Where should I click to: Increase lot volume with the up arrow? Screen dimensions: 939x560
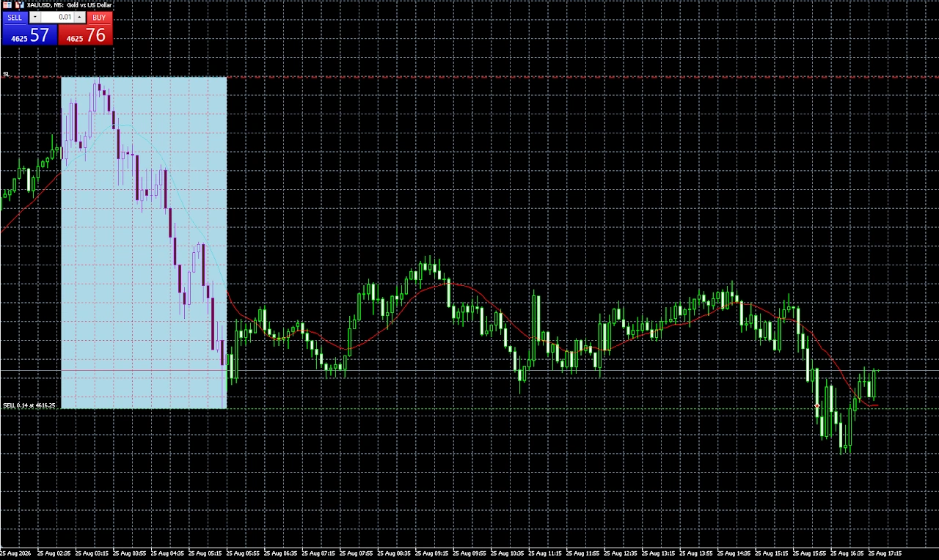tap(80, 17)
